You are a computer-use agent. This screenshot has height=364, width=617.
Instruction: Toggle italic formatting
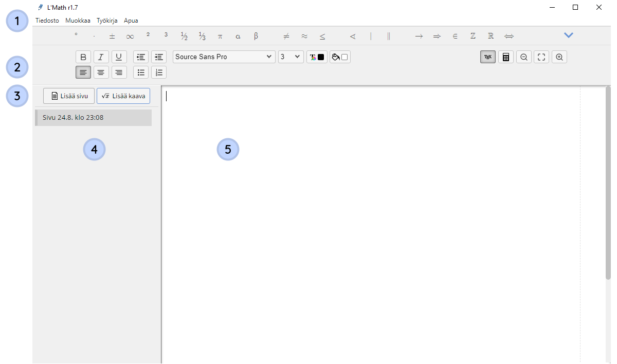(101, 57)
